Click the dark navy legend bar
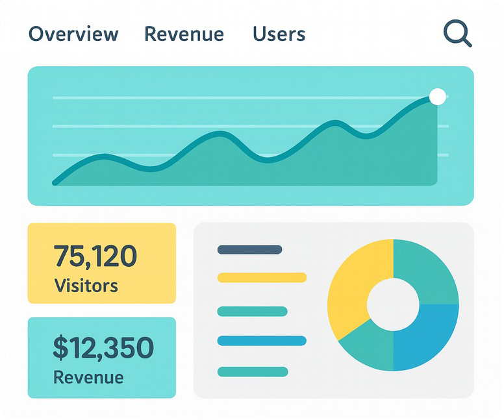The width and height of the screenshot is (504, 420). point(249,249)
